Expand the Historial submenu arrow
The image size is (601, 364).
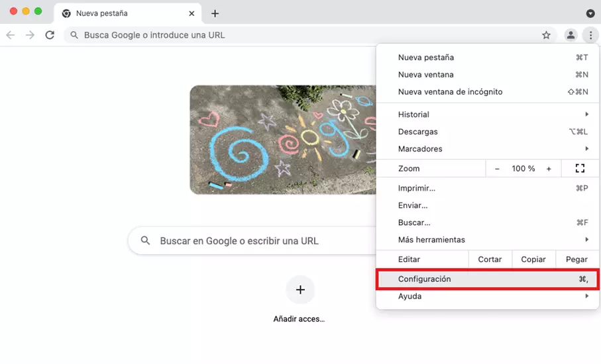coord(587,114)
